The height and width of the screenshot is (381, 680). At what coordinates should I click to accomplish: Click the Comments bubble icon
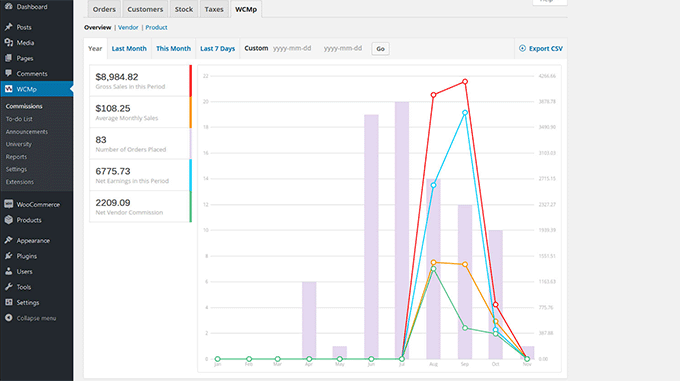(x=9, y=73)
